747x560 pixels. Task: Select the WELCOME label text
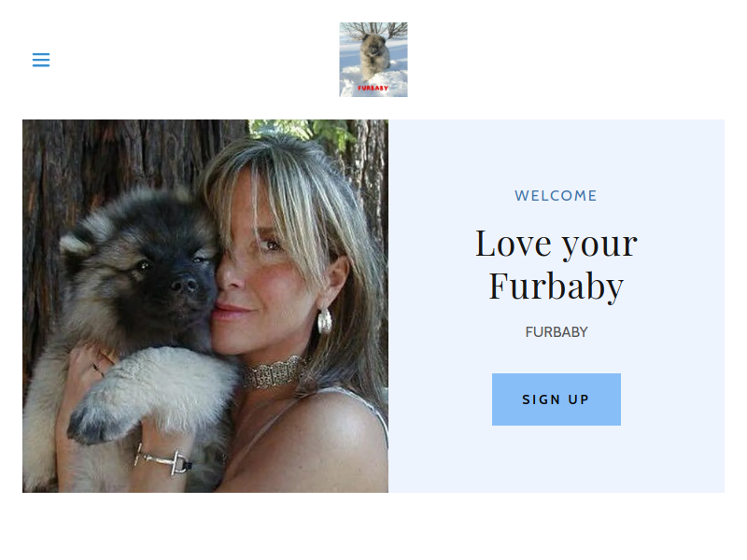point(556,196)
